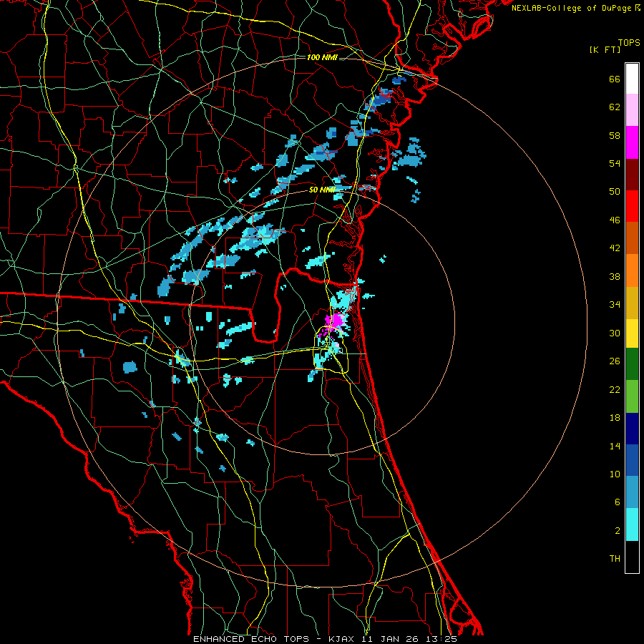Select the medium blue 10-14 kft swatch
Image resolution: width=644 pixels, height=644 pixels.
[x=632, y=460]
